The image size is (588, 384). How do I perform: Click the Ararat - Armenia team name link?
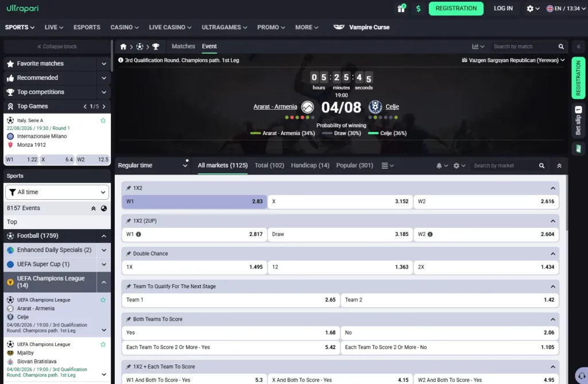[x=275, y=107]
